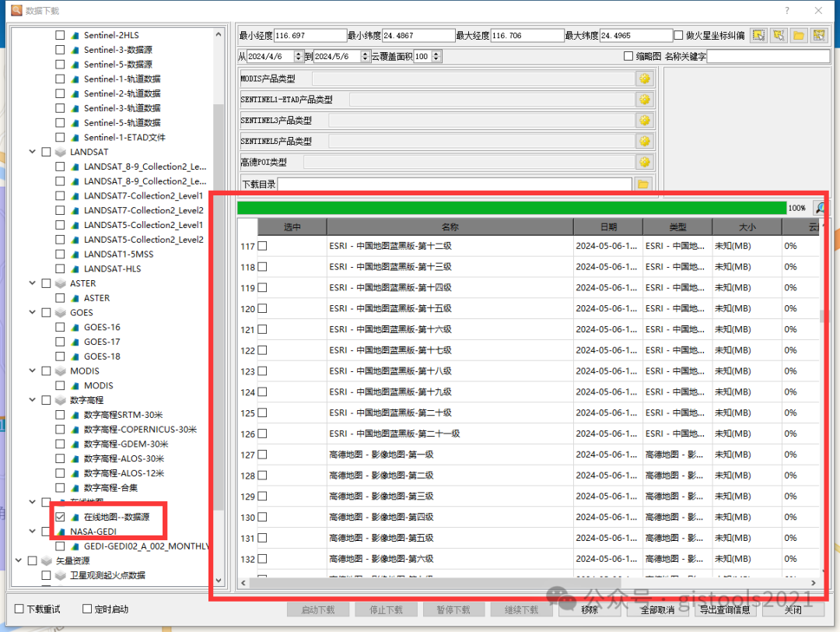Collapse the ASTER tree group
The height and width of the screenshot is (632, 840).
tap(33, 283)
